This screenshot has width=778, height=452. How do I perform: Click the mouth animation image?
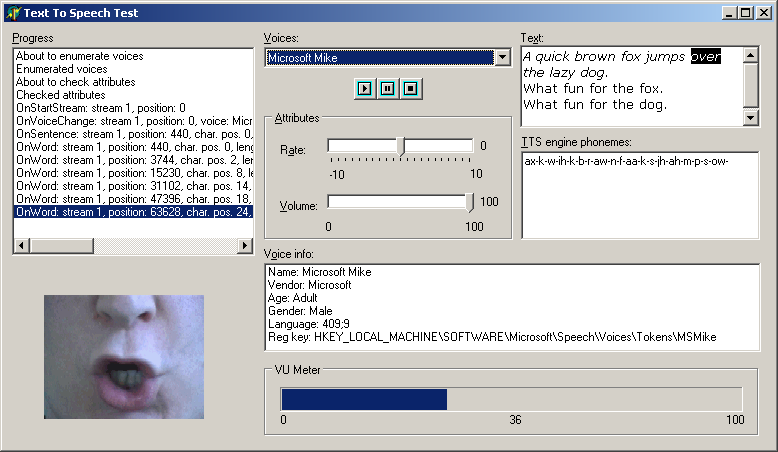coord(124,357)
